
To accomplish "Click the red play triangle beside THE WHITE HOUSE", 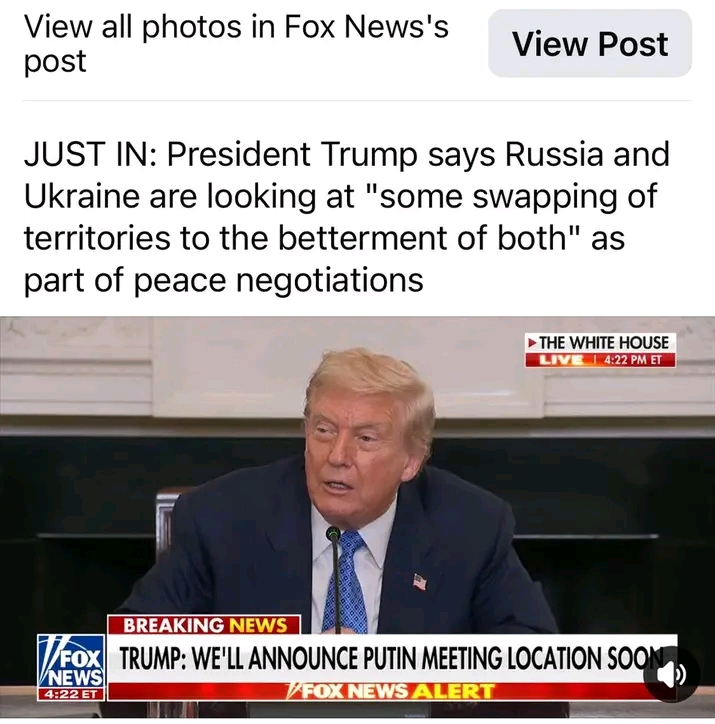I will tap(532, 343).
